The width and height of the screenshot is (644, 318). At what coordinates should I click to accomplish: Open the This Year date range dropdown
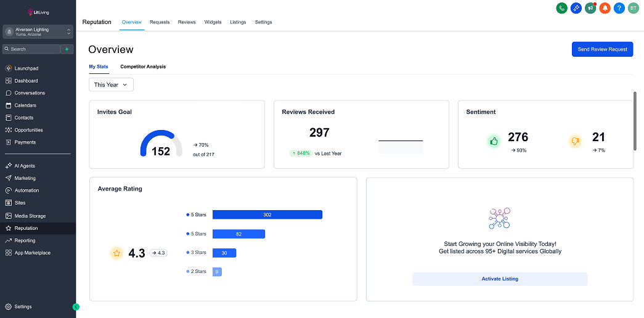tap(111, 84)
